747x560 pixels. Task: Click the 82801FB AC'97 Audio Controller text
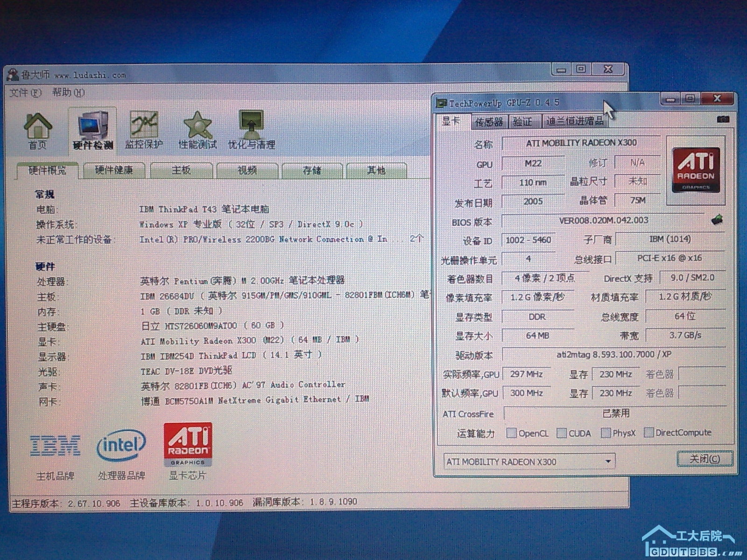click(x=243, y=385)
